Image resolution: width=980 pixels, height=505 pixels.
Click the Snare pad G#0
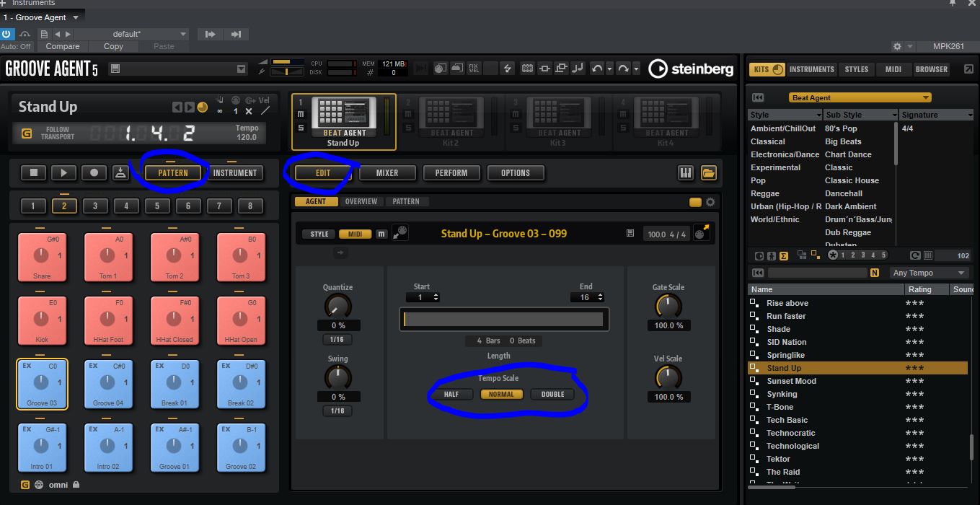43,258
